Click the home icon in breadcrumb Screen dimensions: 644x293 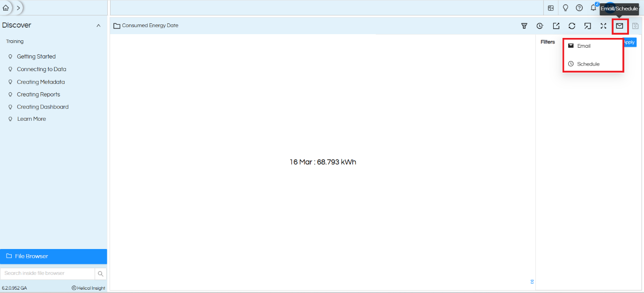coord(6,8)
